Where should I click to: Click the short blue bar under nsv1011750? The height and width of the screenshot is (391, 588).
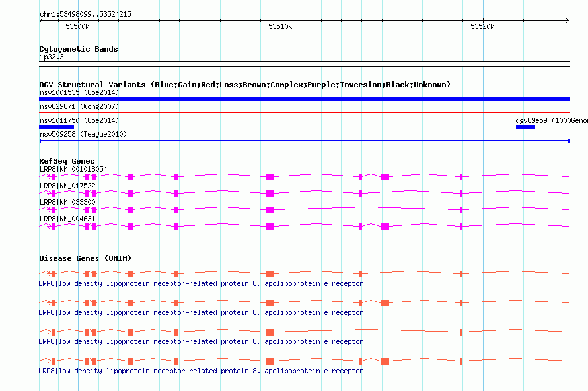(56, 127)
